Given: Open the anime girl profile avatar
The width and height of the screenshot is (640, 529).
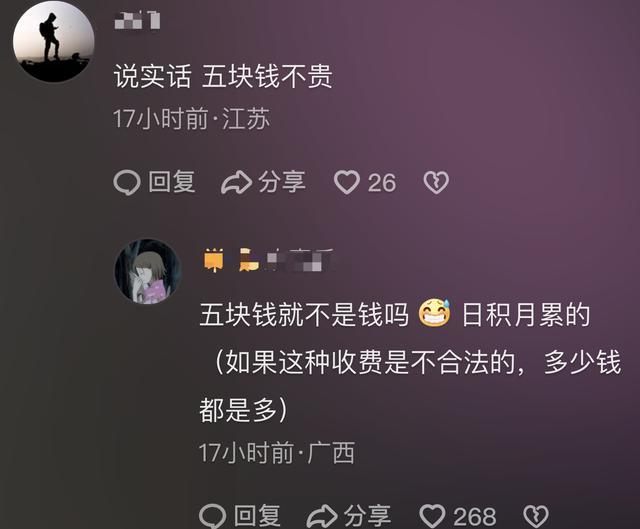Looking at the screenshot, I should [x=148, y=271].
